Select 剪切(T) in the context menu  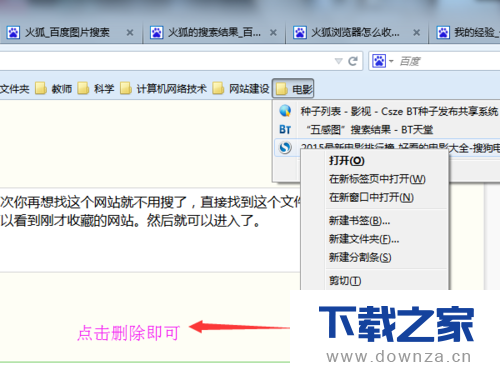pos(374,281)
